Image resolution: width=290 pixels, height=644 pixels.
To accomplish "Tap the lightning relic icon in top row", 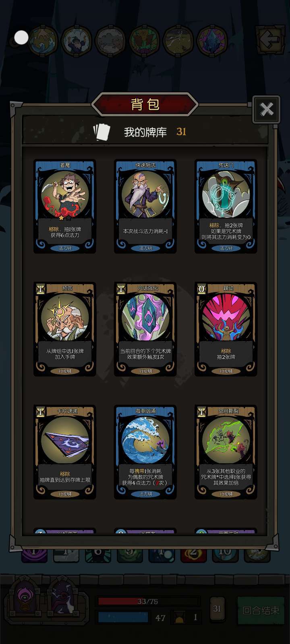I will (178, 40).
